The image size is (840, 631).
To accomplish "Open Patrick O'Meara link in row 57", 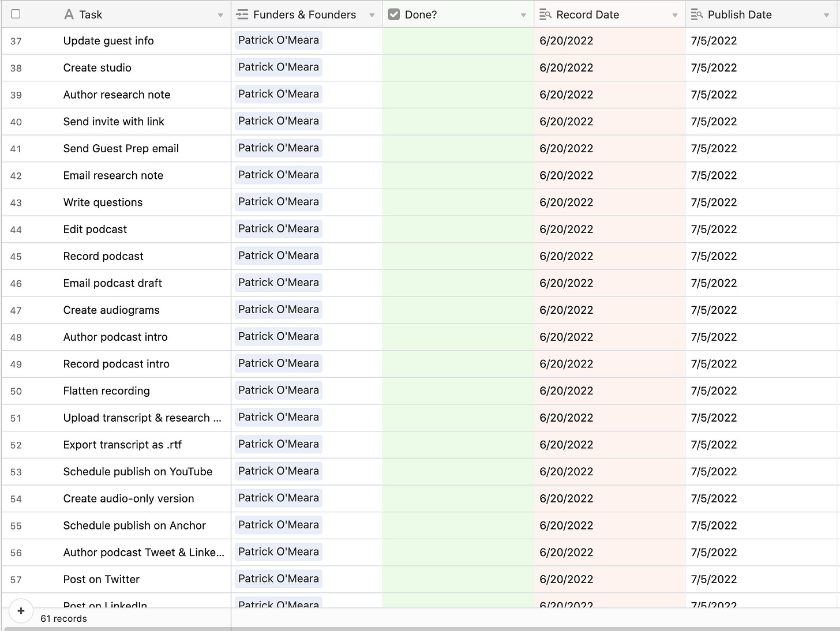I will click(279, 579).
